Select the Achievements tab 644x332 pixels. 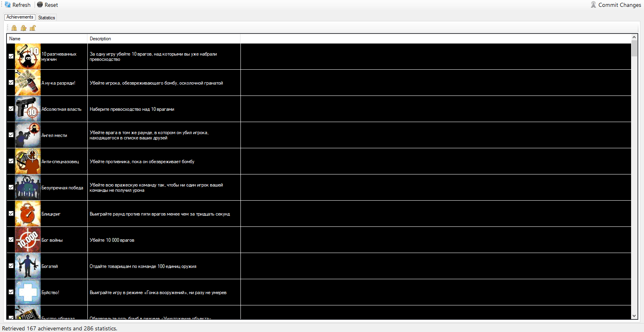(x=20, y=17)
